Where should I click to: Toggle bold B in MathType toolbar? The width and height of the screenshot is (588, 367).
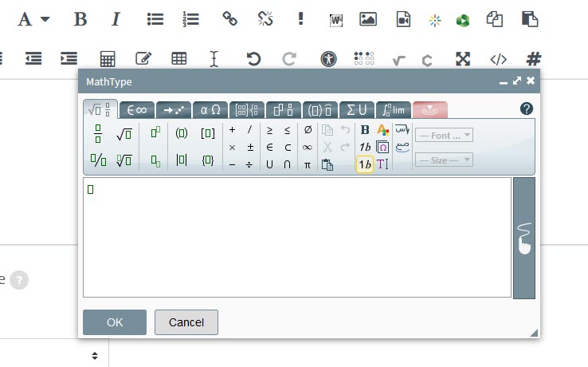[x=364, y=130]
